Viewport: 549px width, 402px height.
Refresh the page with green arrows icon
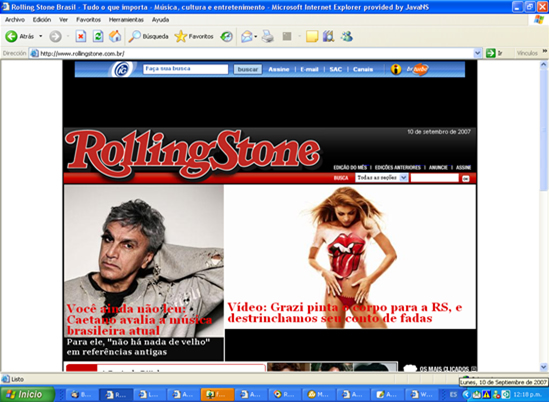click(x=98, y=36)
